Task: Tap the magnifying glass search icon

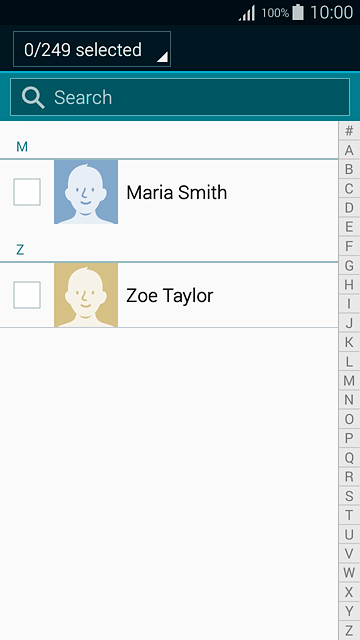Action: tap(33, 98)
